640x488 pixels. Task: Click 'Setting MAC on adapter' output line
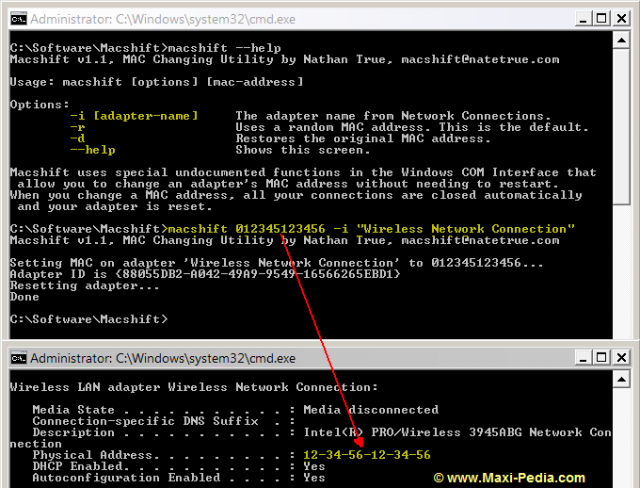(277, 263)
